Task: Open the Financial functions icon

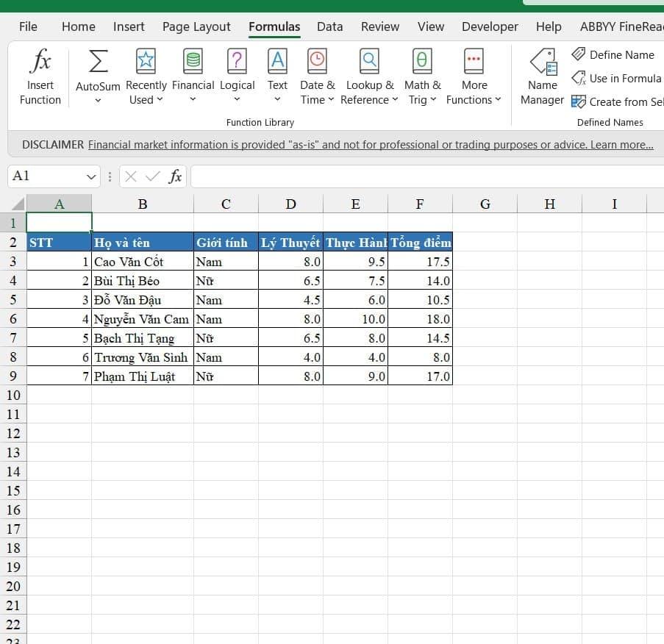Action: point(193,60)
